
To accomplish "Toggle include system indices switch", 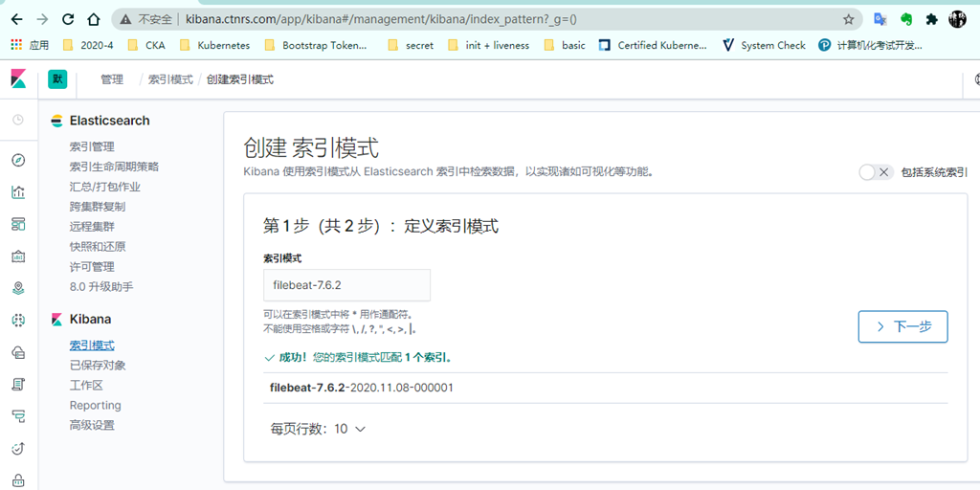I will click(876, 172).
